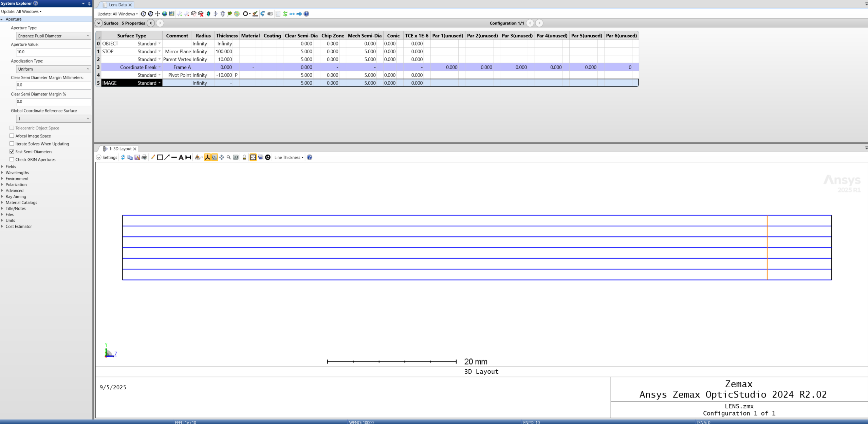
Task: Toggle the gray switch icon in Lens Data toolbar
Action: (x=270, y=14)
